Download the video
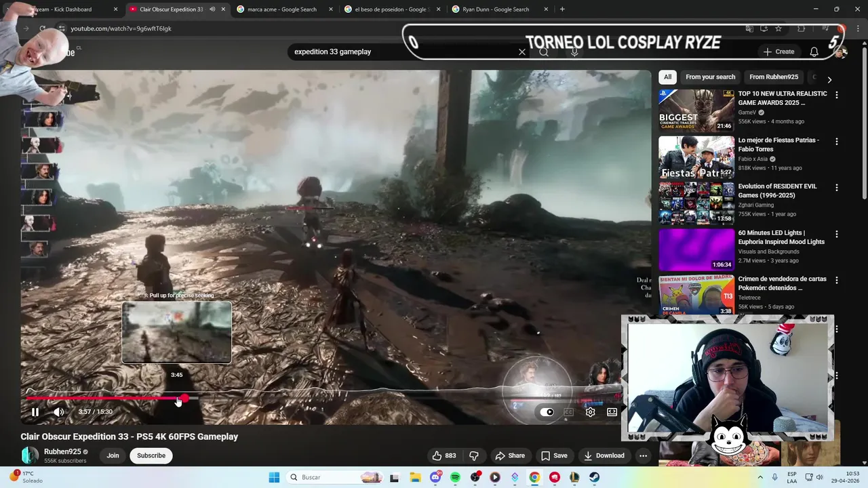Viewport: 868px width, 488px height. (604, 455)
